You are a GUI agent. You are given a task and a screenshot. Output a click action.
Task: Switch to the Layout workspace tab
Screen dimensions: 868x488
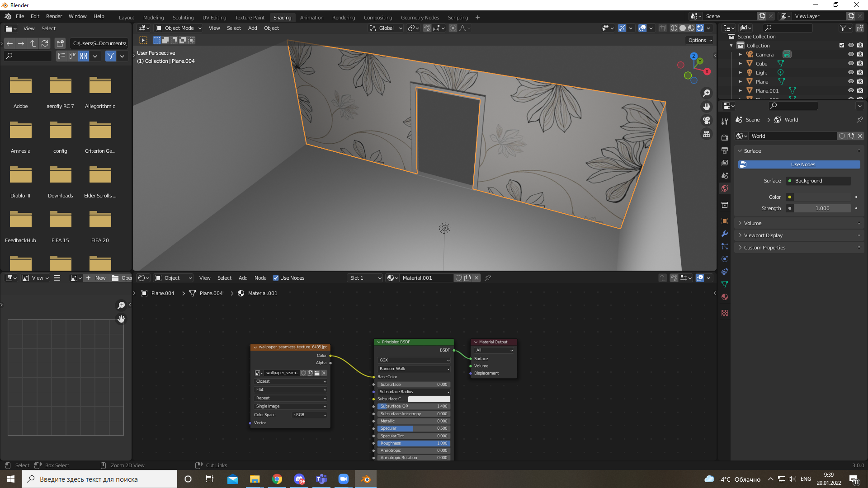pyautogui.click(x=127, y=18)
